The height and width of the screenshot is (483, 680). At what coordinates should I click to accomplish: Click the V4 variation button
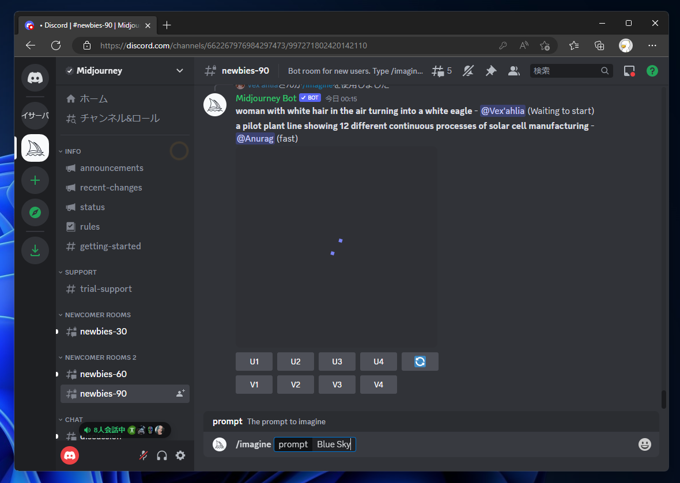pos(378,385)
